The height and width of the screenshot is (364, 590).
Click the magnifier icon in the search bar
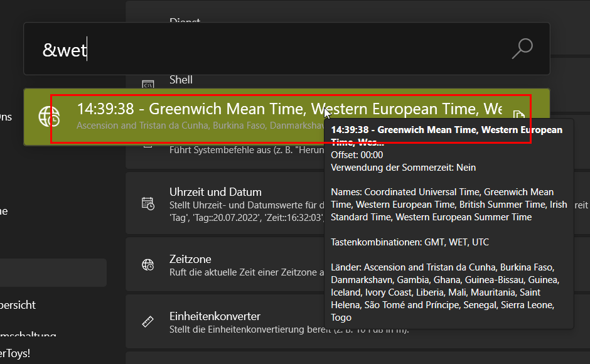(522, 48)
